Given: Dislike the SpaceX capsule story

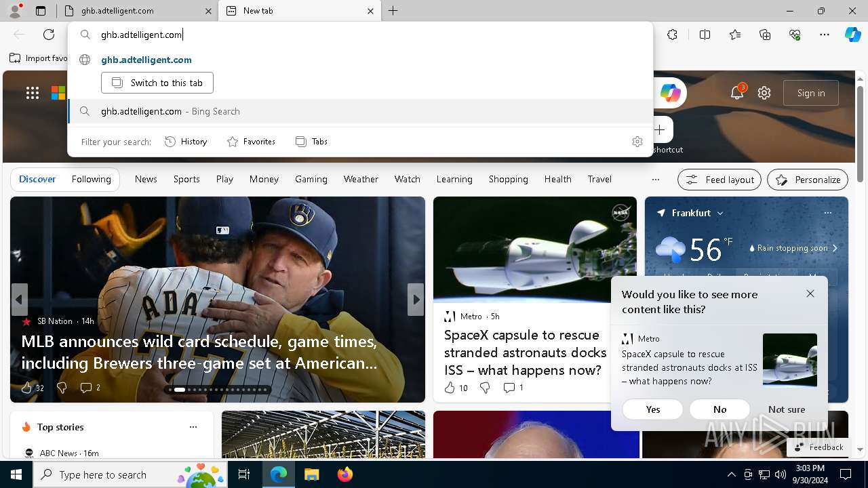Looking at the screenshot, I should [x=485, y=388].
